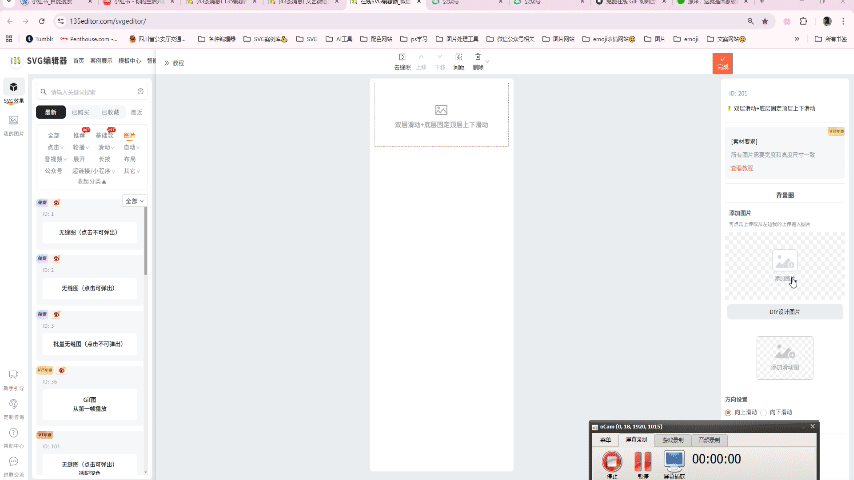The width and height of the screenshot is (854, 480).
Task: Switch to the 已购买 tab
Action: click(x=80, y=112)
